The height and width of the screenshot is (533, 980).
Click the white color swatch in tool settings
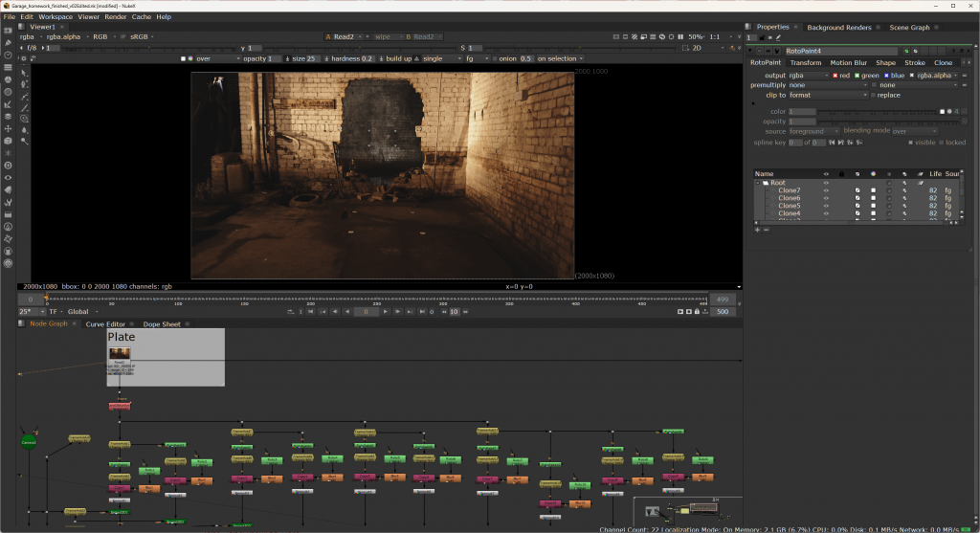pyautogui.click(x=183, y=58)
